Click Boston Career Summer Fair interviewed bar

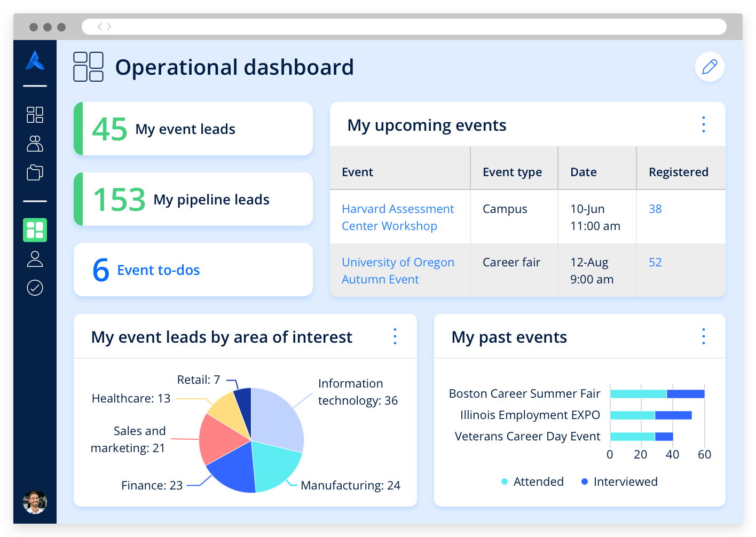click(x=686, y=394)
